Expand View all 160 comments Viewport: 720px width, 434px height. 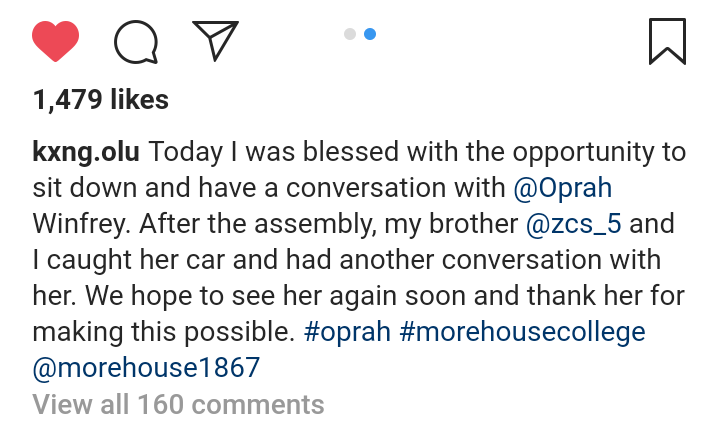[x=178, y=404]
